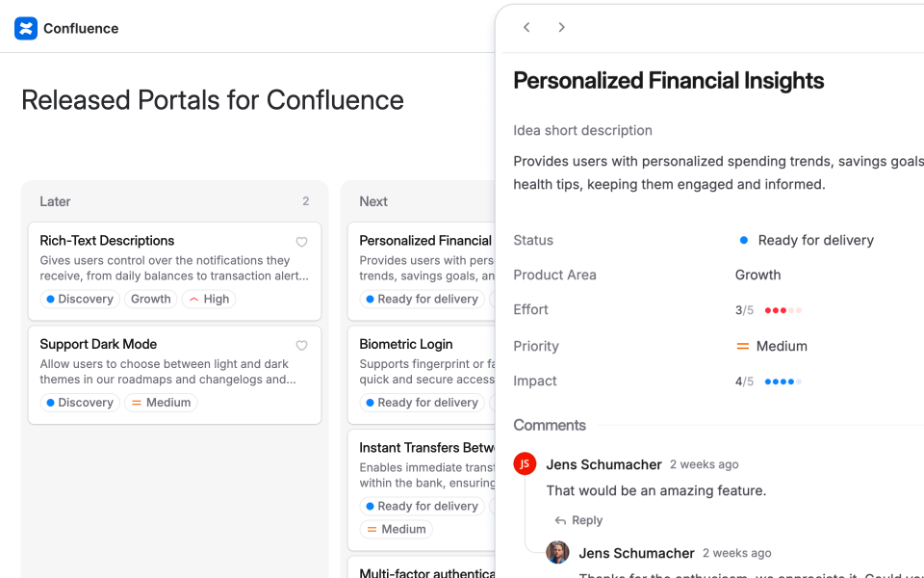Like the Rich-Text Descriptions card heart

301,242
